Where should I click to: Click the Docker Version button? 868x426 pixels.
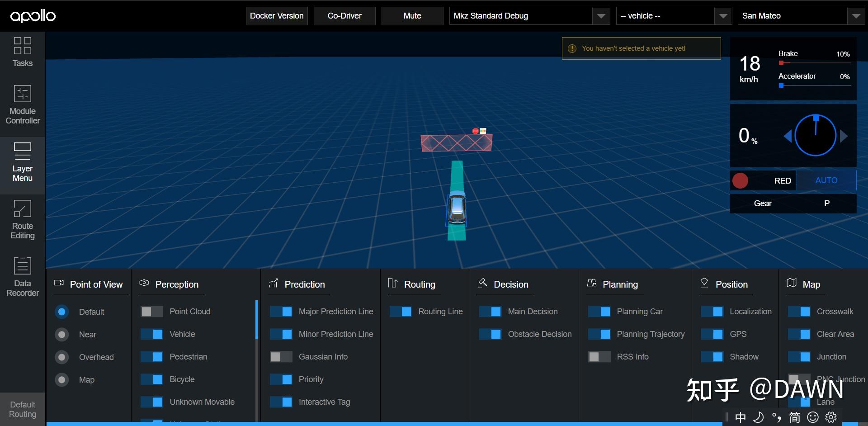pyautogui.click(x=277, y=16)
